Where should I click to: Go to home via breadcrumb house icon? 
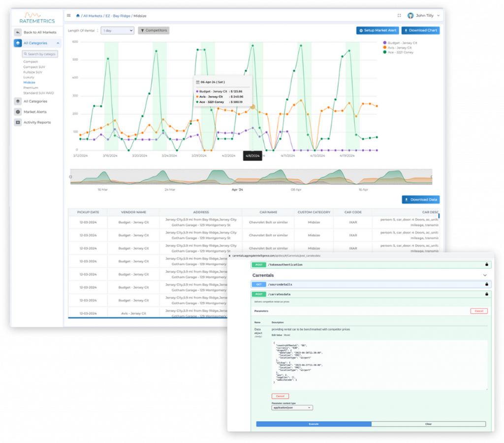(78, 15)
